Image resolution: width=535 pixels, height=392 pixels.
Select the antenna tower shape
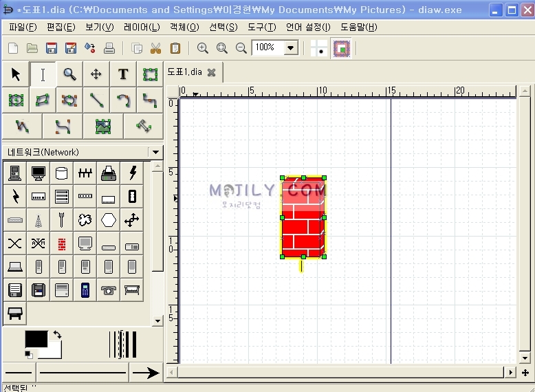(39, 220)
